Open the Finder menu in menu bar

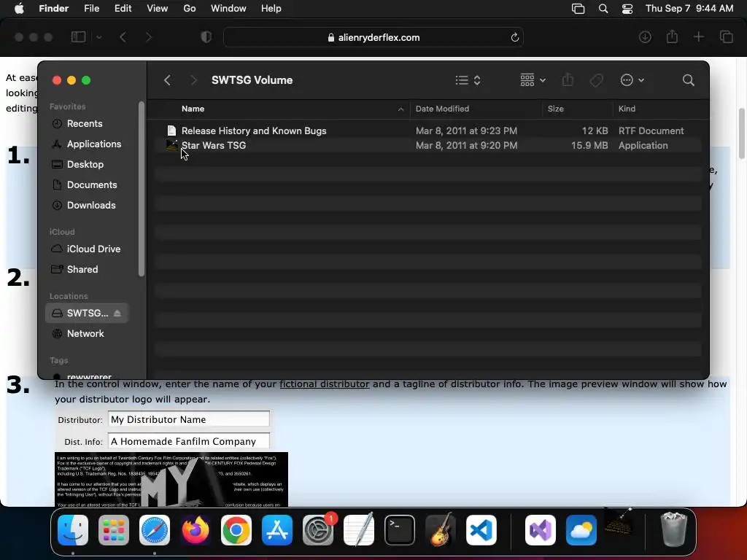pyautogui.click(x=54, y=9)
